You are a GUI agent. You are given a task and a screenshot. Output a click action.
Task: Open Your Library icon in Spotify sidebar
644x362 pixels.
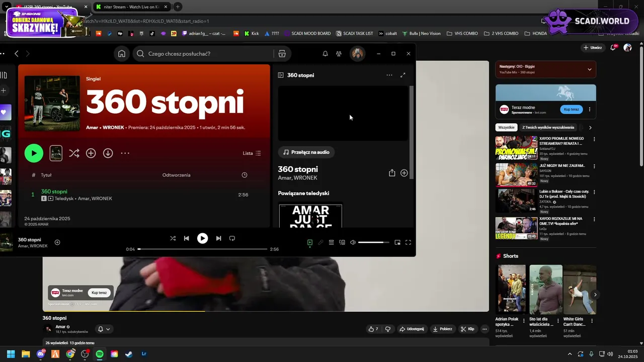(x=4, y=75)
